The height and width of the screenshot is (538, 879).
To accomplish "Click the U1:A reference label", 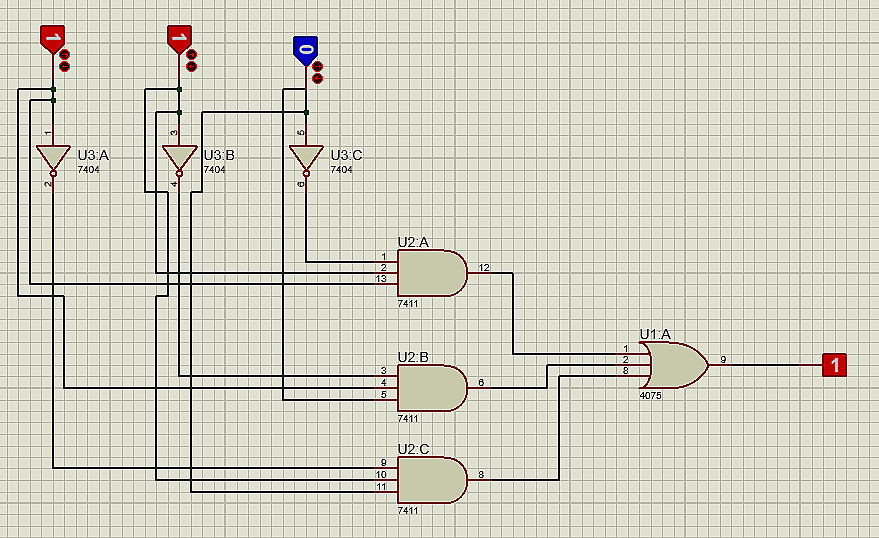I will (655, 334).
